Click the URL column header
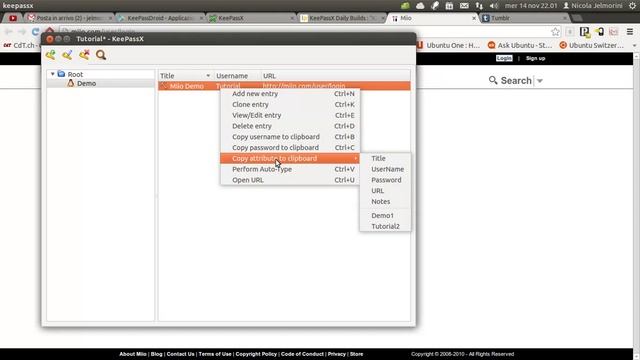This screenshot has width=640, height=360. [336, 76]
